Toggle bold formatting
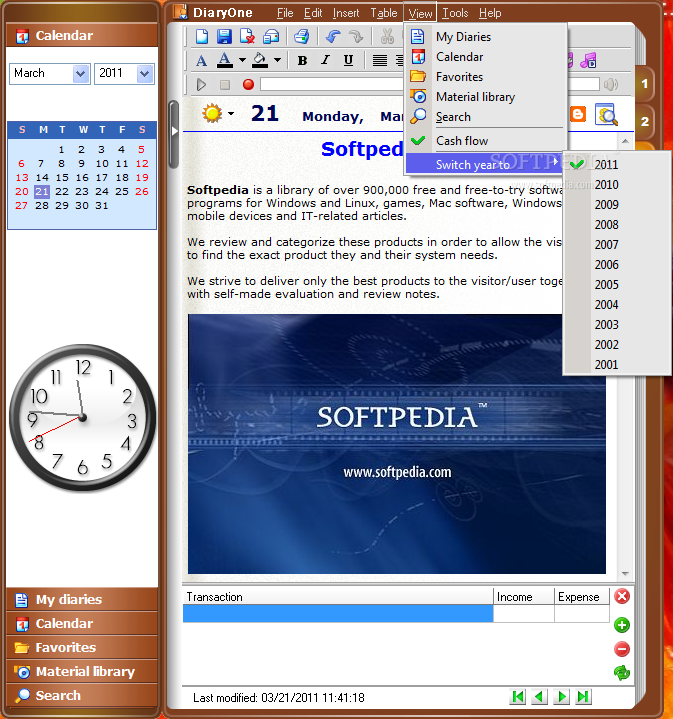The width and height of the screenshot is (673, 719). [x=302, y=61]
